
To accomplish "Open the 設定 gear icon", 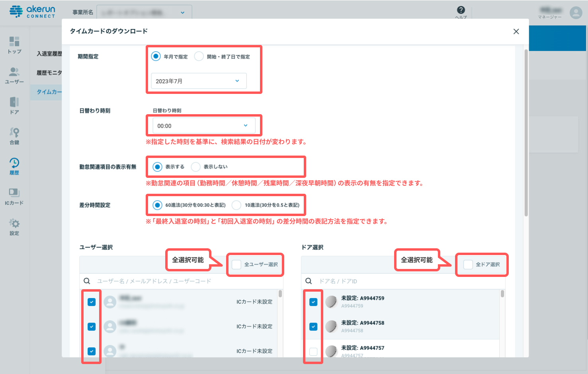I will coord(14,224).
